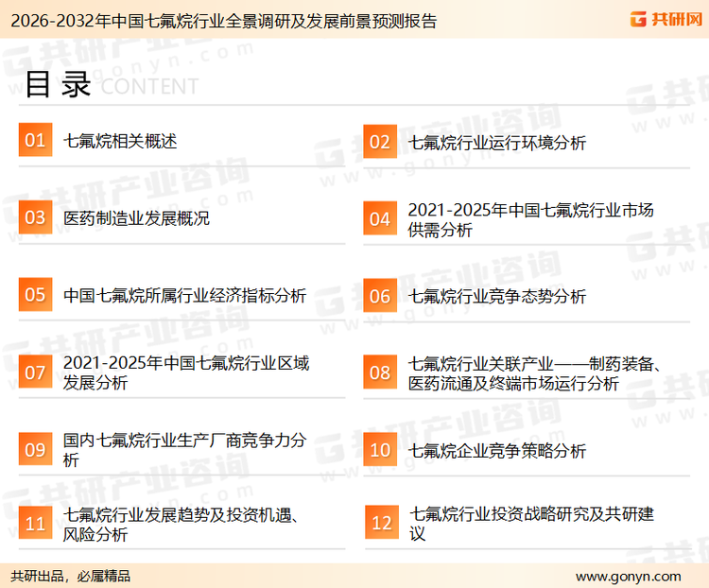Select chapter 七氟烷行业发展趋势及投资机遇、风险分析
Image resolution: width=709 pixels, height=588 pixels.
181,525
